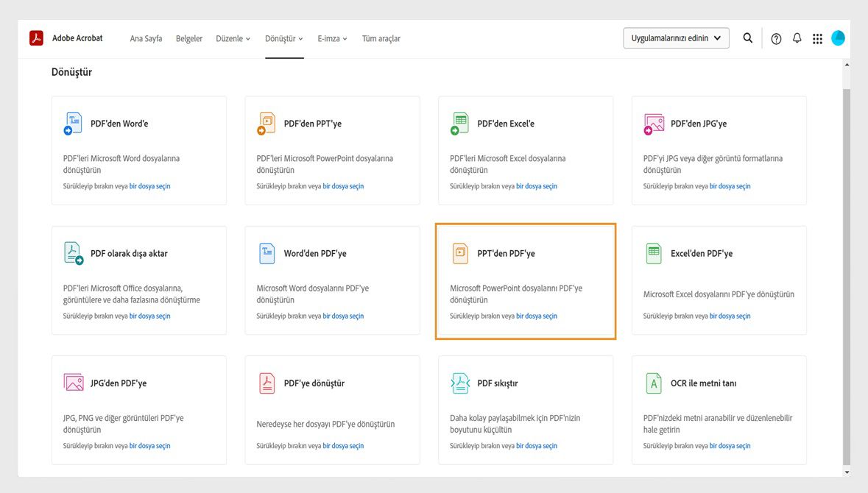This screenshot has height=493, width=868.
Task: Click the vertical scrollbar down arrow
Action: (x=847, y=472)
